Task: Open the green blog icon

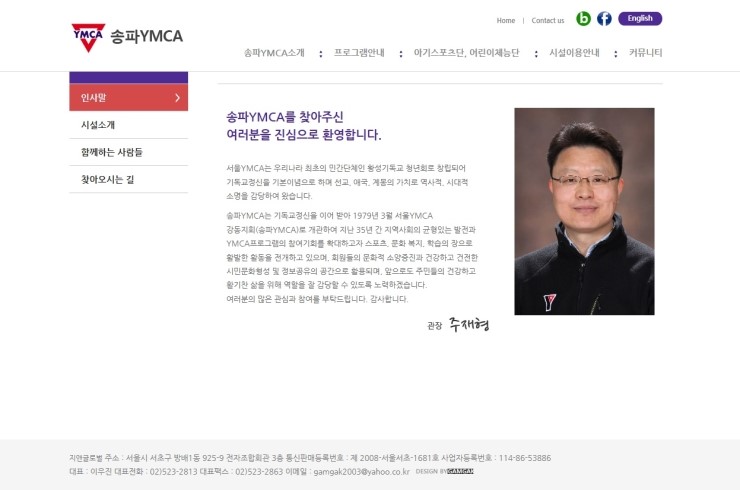Action: pyautogui.click(x=583, y=18)
